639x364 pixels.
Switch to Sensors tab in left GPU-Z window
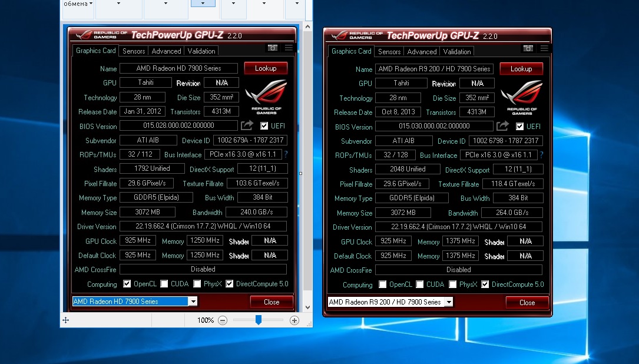point(134,51)
